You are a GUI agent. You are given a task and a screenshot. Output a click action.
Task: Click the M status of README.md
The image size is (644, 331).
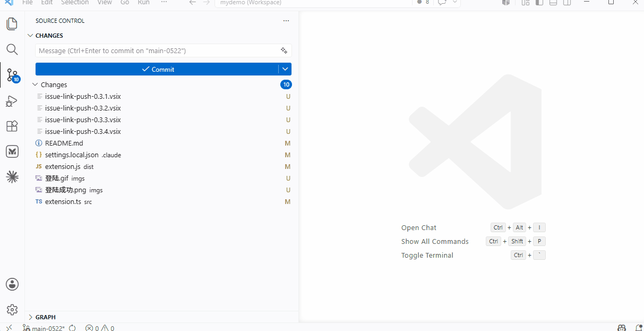[287, 143]
